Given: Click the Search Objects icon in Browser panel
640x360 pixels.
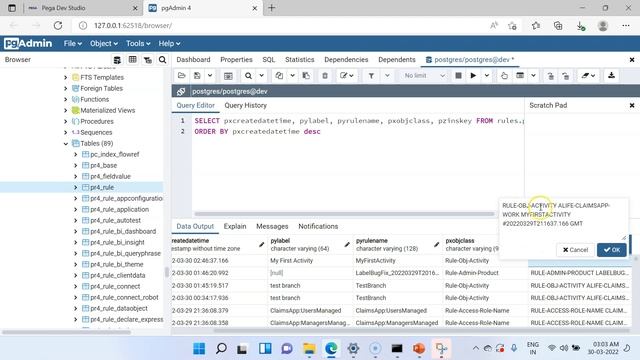Looking at the screenshot, I should tap(162, 60).
